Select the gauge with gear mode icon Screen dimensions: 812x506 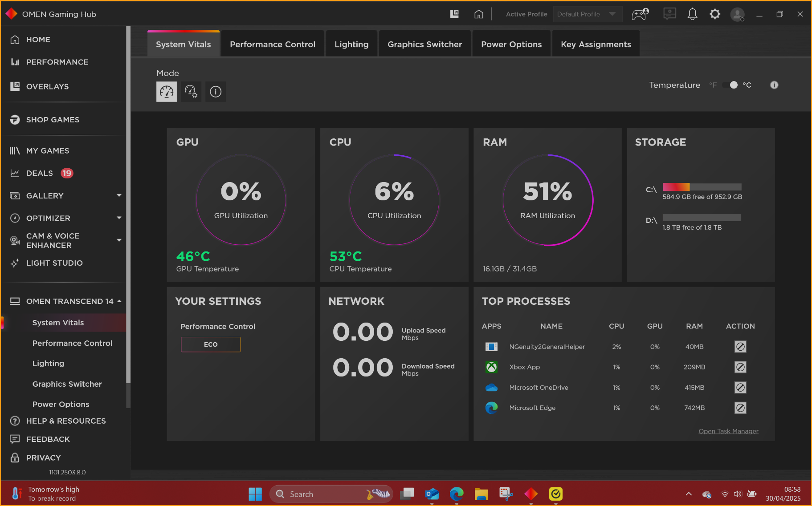coord(191,92)
